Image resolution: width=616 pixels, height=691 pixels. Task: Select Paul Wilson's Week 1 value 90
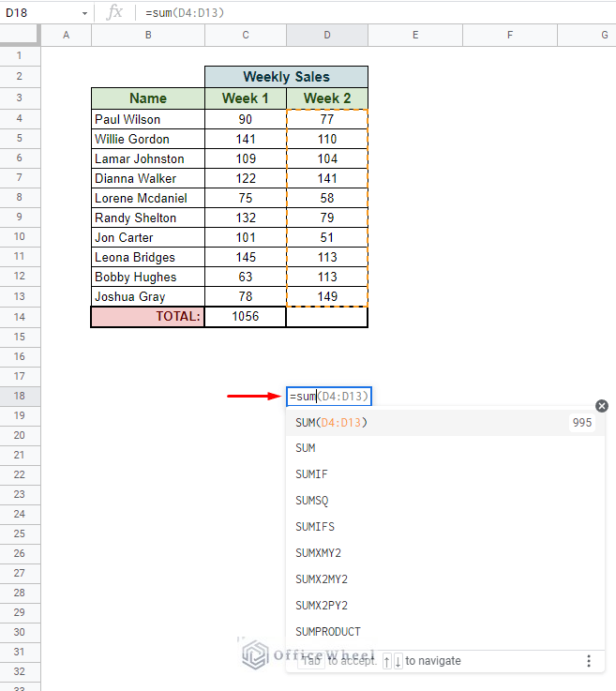(x=246, y=119)
